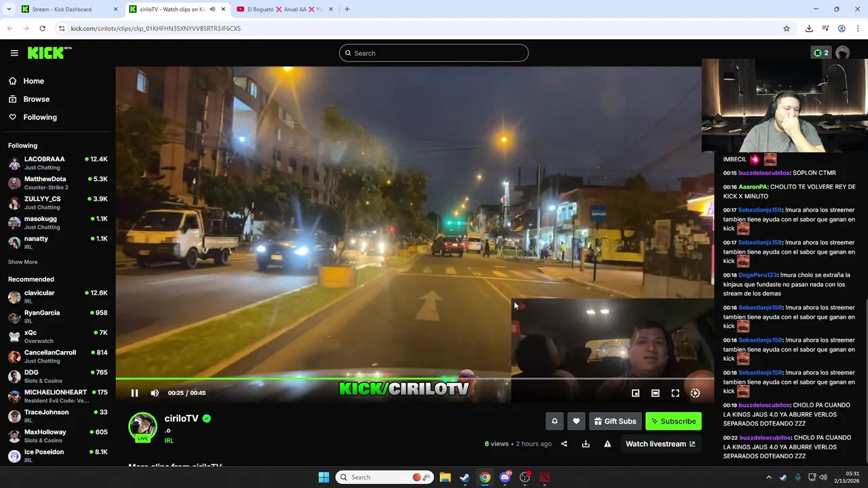Open OBS Studio from taskbar
This screenshot has width=868, height=488.
click(525, 477)
